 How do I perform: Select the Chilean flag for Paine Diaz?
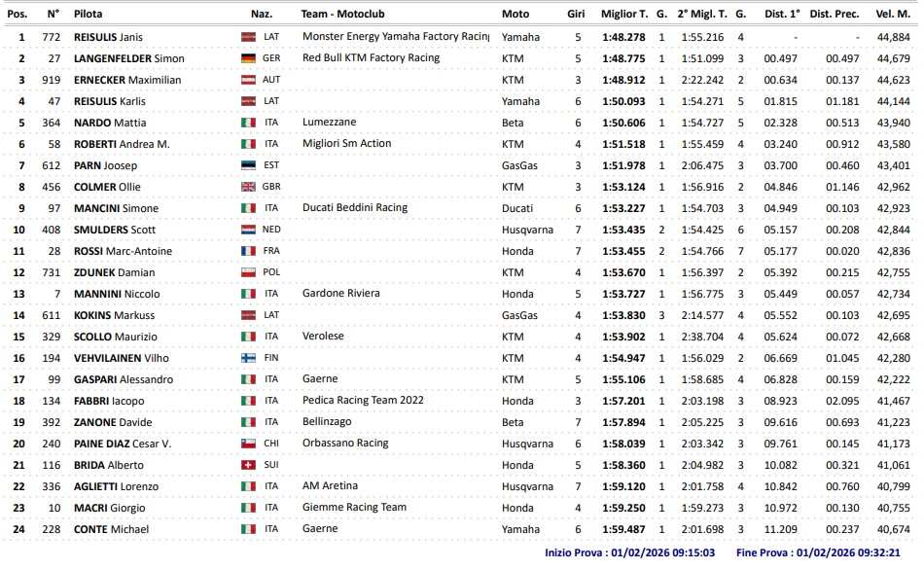click(x=248, y=444)
